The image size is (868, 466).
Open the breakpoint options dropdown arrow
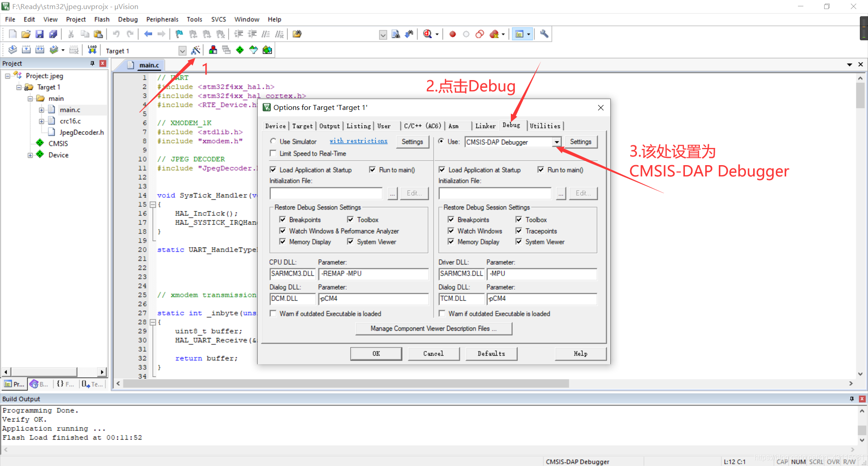[x=503, y=34]
